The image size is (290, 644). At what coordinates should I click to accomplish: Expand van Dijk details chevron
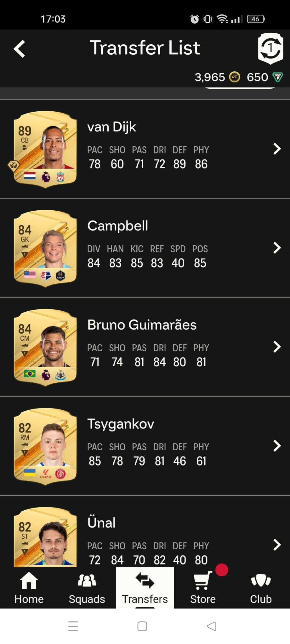277,149
